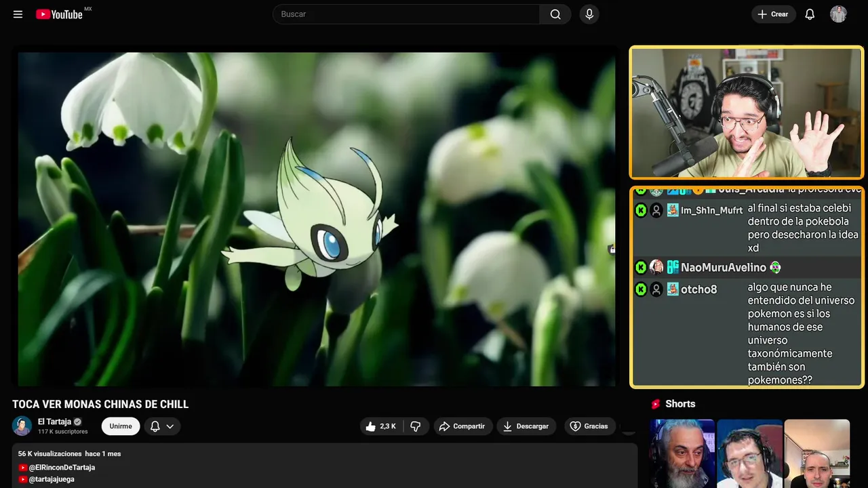Go to YouTube home via logo
This screenshot has height=488, width=868.
click(x=60, y=14)
